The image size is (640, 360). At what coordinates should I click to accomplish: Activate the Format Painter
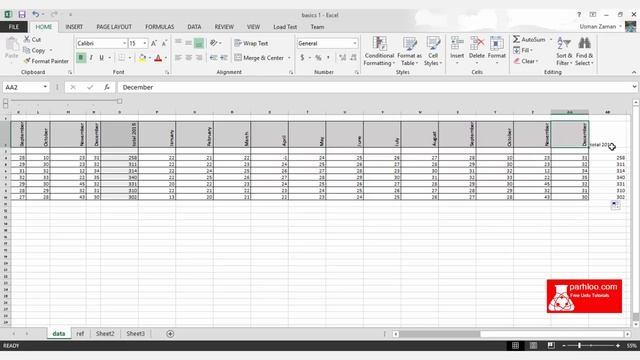tap(46, 61)
